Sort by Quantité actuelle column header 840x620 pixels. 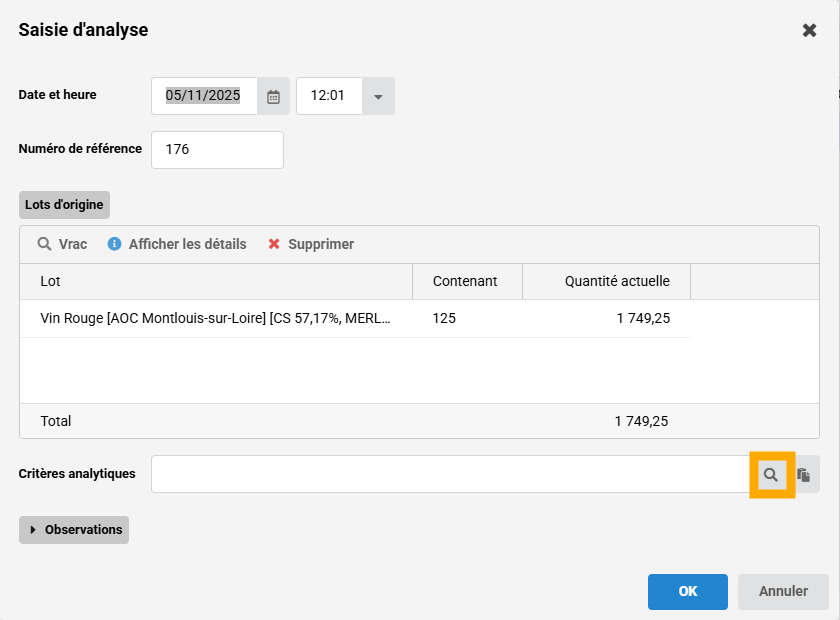[606, 281]
